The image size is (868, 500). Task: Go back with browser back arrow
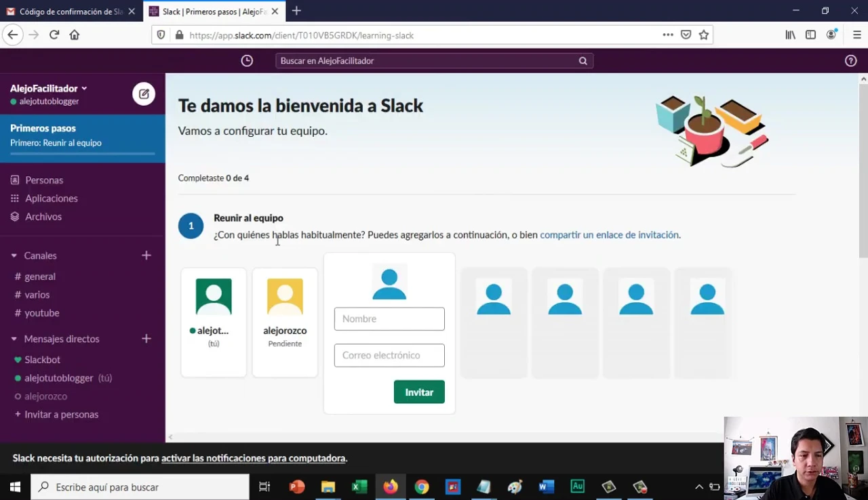[x=13, y=35]
